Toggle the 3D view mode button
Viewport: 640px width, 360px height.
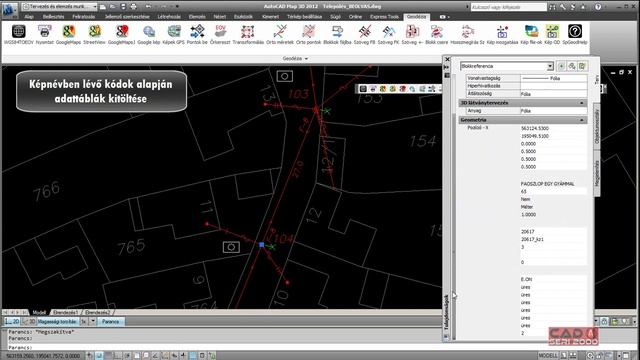29,322
